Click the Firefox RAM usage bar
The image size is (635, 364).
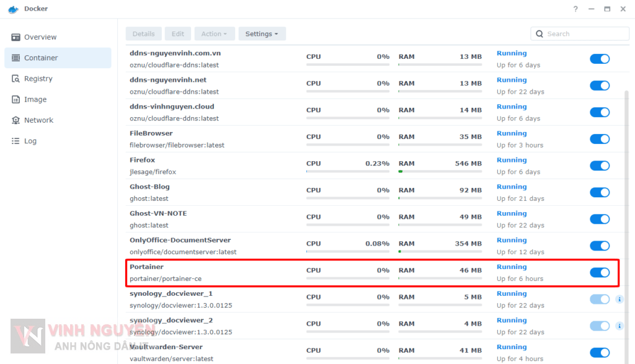click(440, 171)
